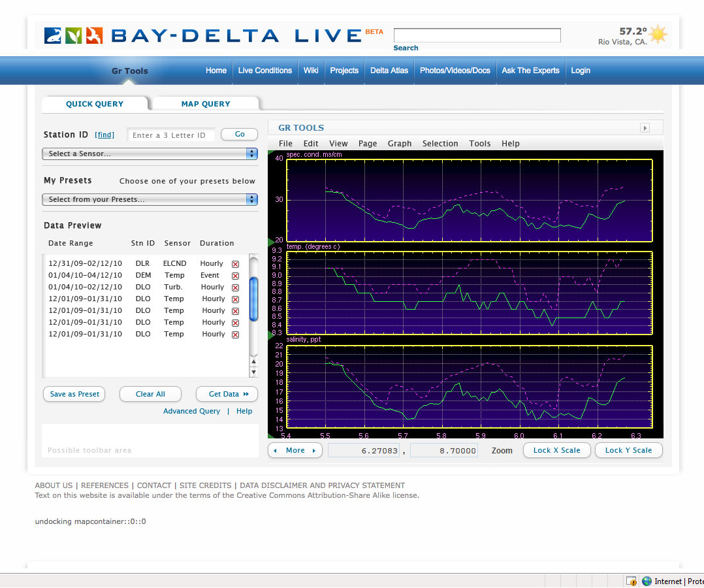The height and width of the screenshot is (588, 704).
Task: Remove the DLO Turb. row
Action: point(235,287)
